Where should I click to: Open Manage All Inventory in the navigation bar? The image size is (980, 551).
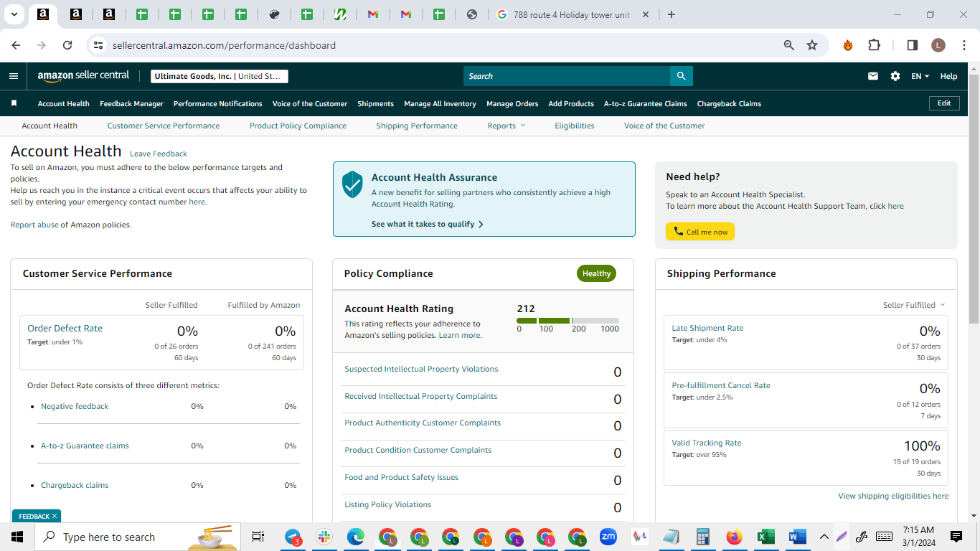click(x=440, y=103)
